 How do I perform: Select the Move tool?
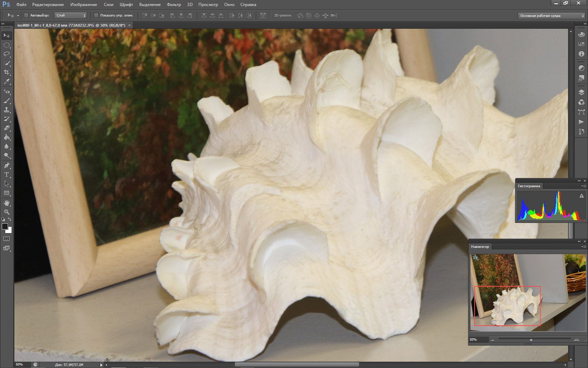tap(7, 36)
